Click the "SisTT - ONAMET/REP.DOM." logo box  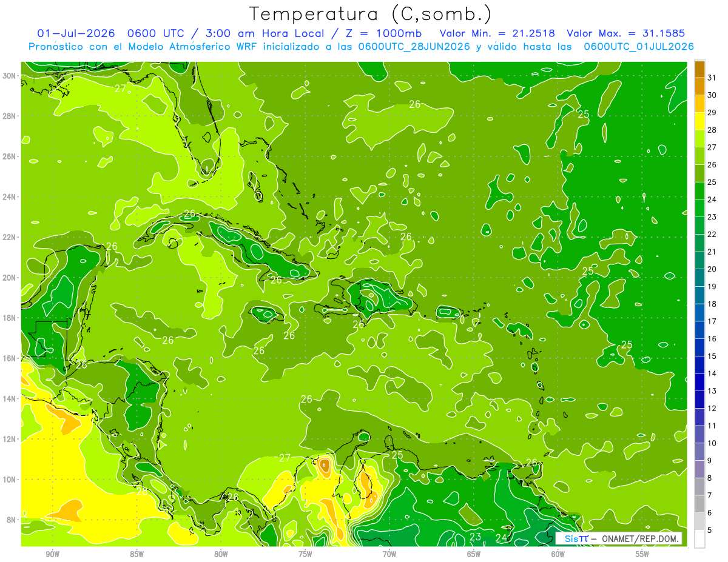click(x=619, y=538)
